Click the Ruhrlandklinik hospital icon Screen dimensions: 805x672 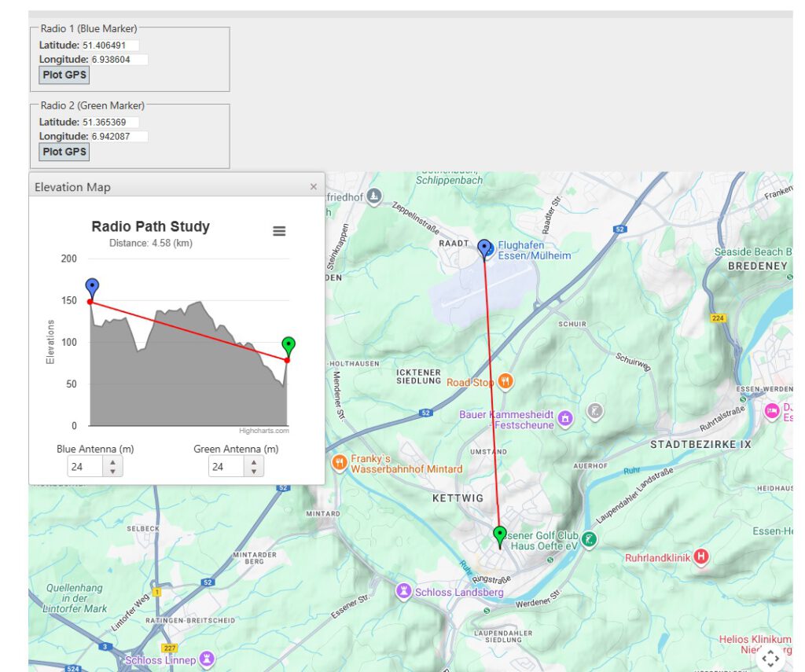click(x=701, y=557)
